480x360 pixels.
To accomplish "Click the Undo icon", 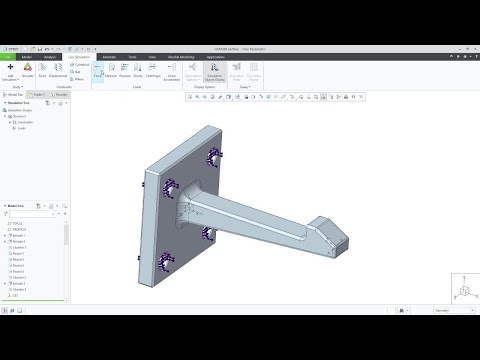I will (47, 49).
